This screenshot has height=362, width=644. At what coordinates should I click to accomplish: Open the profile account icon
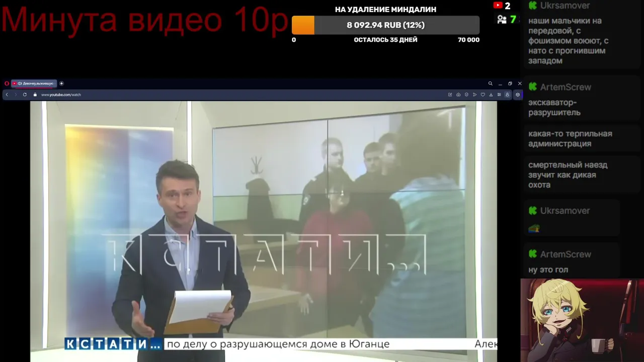click(x=507, y=95)
